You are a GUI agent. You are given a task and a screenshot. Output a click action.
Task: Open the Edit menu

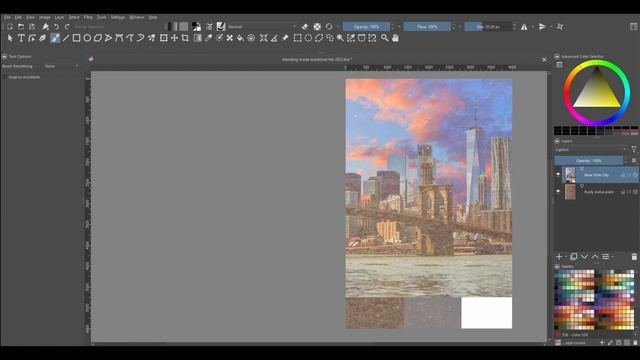[18, 18]
